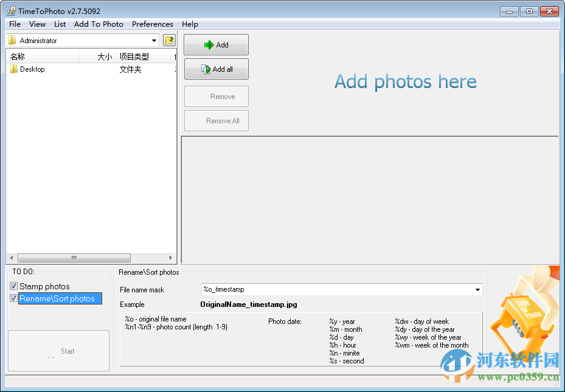Click the Remove button

click(x=216, y=97)
